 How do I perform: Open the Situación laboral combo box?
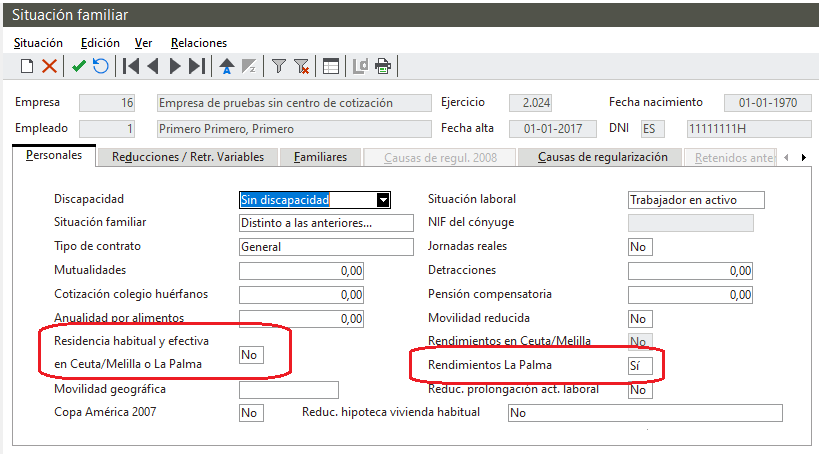[x=695, y=200]
